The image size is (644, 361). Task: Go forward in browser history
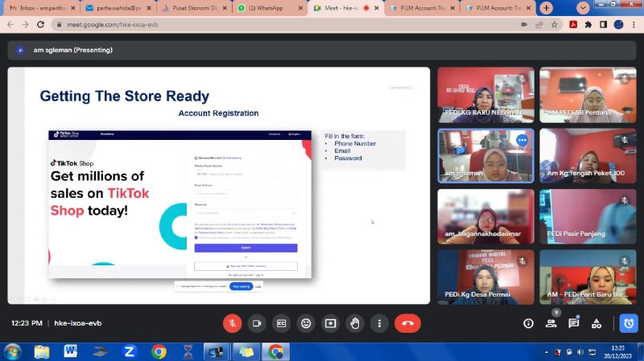26,25
